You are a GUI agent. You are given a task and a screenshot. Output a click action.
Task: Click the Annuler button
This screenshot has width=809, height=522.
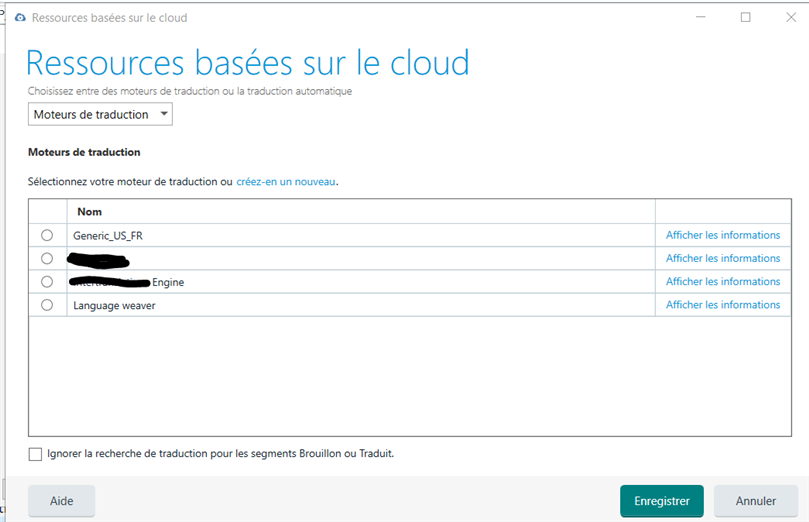[x=756, y=501]
